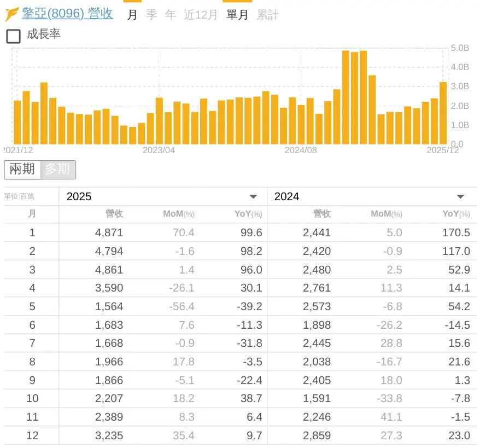
Task: Expand the 2025 year dropdown arrow
Action: click(x=253, y=197)
